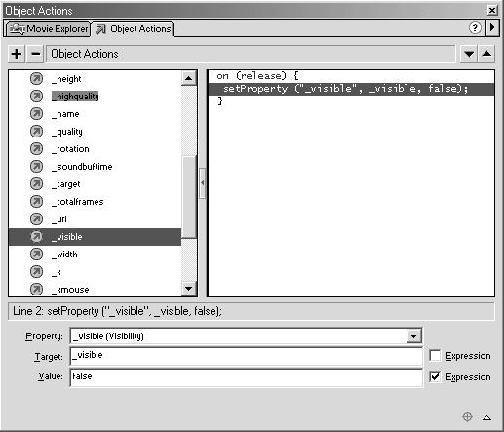504x432 pixels.
Task: Open the panel options flyout arrow
Action: (x=492, y=27)
